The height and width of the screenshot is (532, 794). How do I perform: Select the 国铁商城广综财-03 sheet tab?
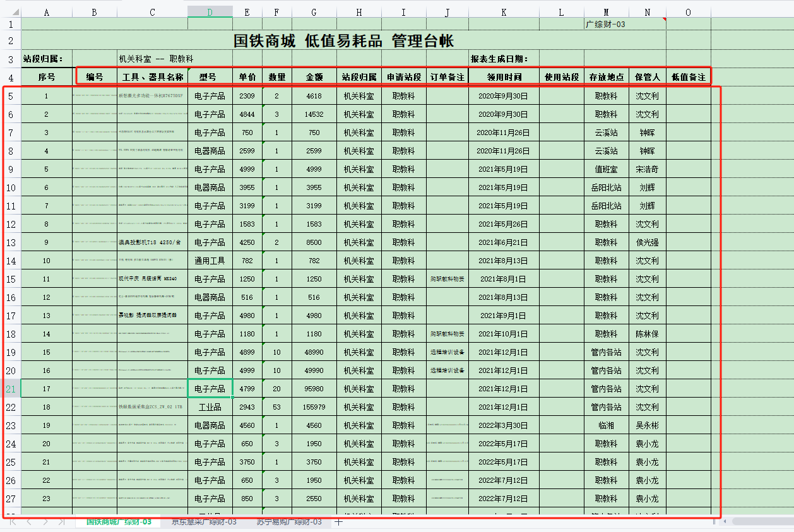tap(119, 522)
